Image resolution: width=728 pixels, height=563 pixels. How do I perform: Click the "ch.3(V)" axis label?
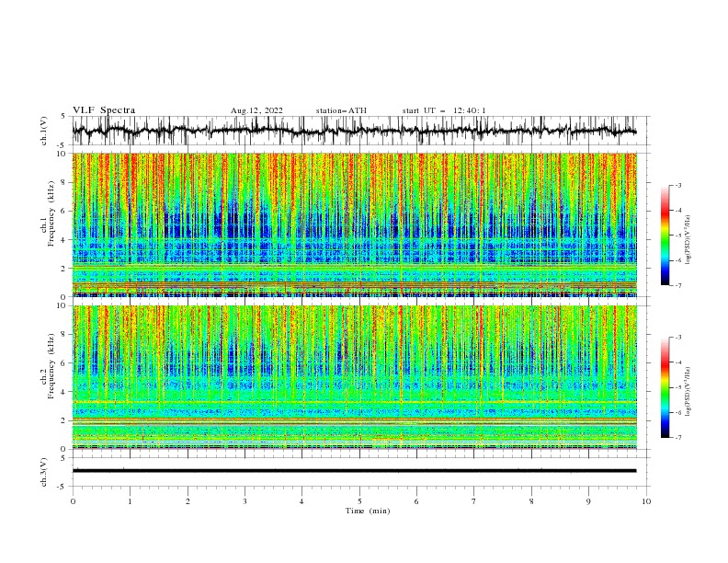[44, 472]
